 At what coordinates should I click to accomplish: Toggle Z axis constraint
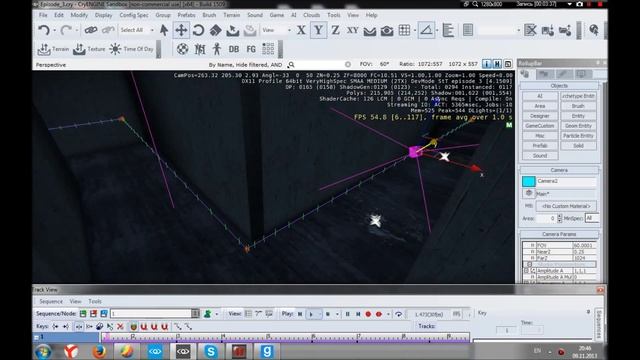point(336,30)
